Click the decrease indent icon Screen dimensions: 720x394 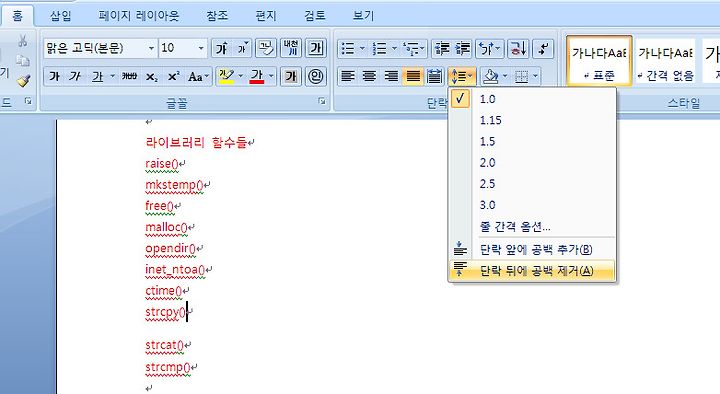tap(442, 48)
